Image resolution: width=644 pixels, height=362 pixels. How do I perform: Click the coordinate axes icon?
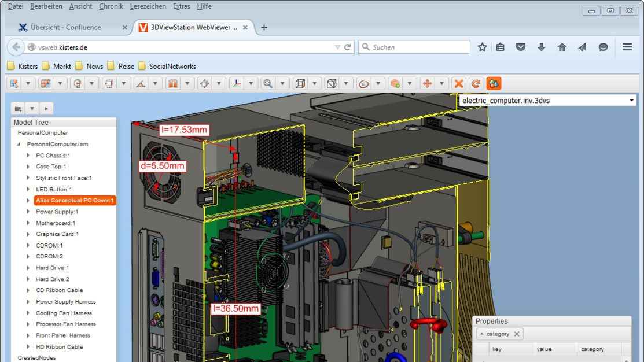(237, 84)
